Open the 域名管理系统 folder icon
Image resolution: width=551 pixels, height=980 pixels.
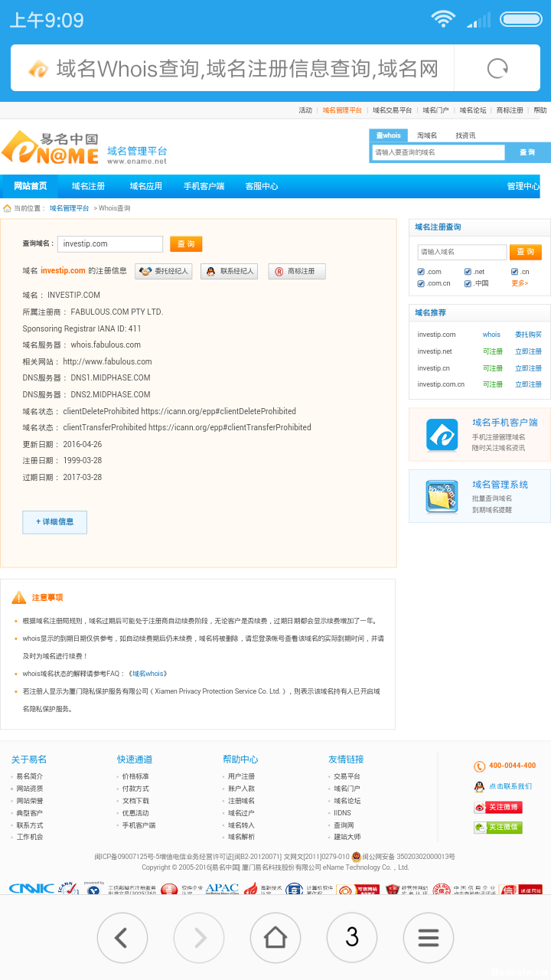tap(442, 497)
